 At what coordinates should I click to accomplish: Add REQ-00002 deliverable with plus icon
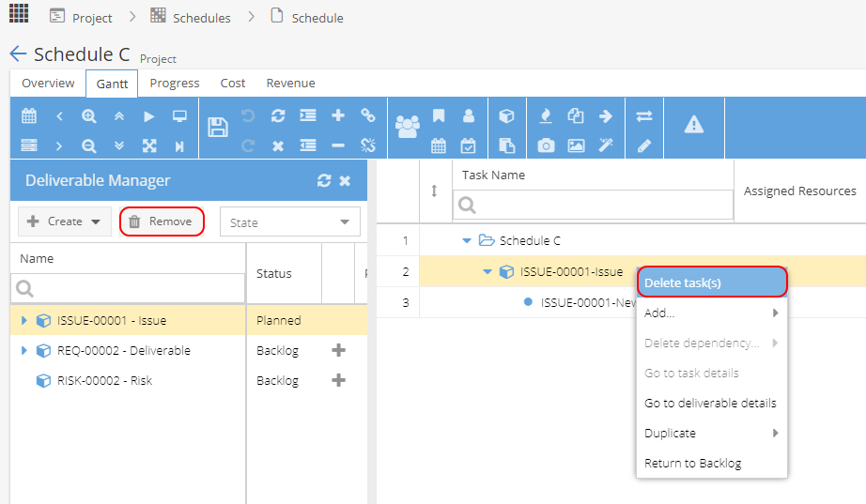338,350
